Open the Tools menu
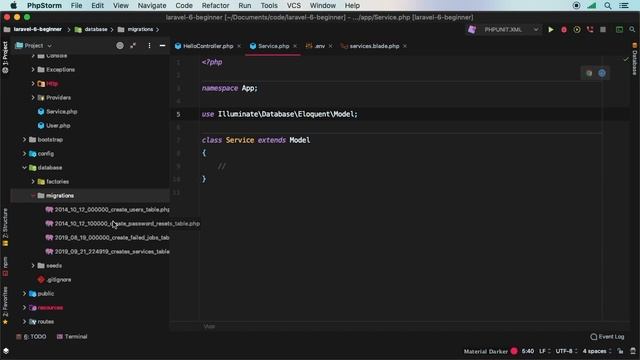 (269, 6)
